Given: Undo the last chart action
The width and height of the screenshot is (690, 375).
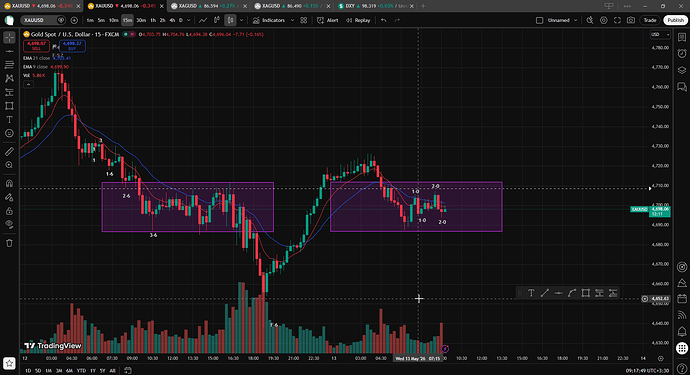Looking at the screenshot, I should tap(384, 20).
